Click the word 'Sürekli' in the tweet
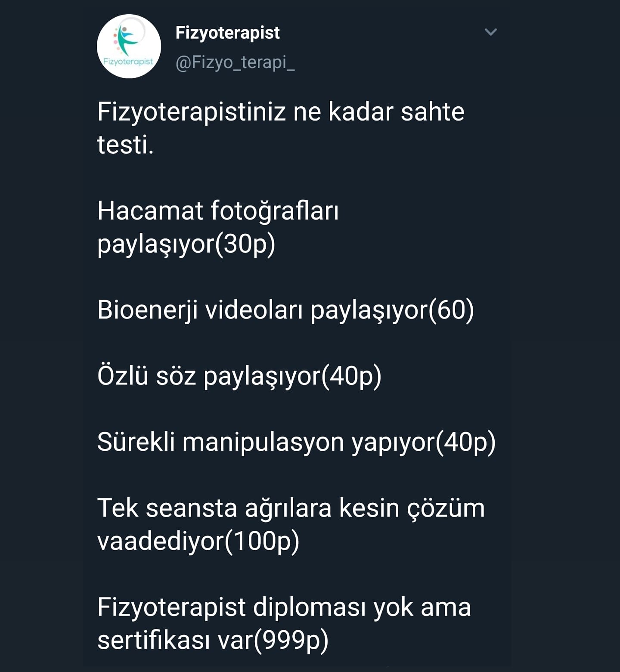620x672 pixels. tap(136, 442)
